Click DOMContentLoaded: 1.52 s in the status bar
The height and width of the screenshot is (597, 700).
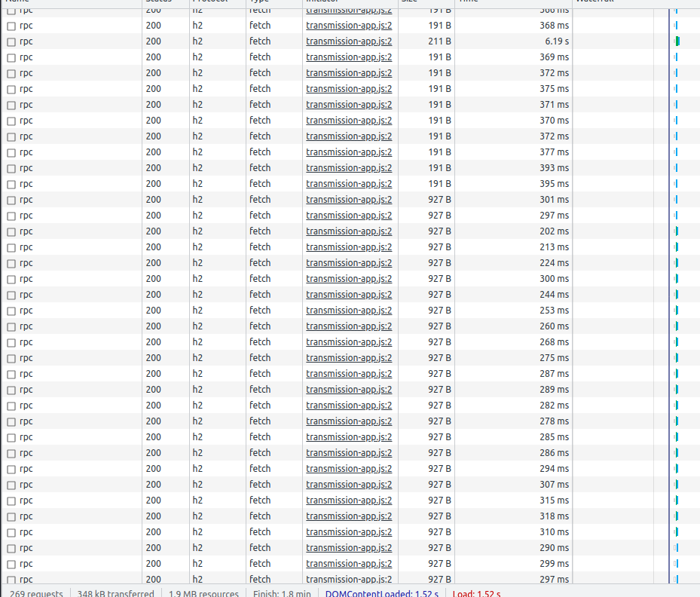click(382, 593)
